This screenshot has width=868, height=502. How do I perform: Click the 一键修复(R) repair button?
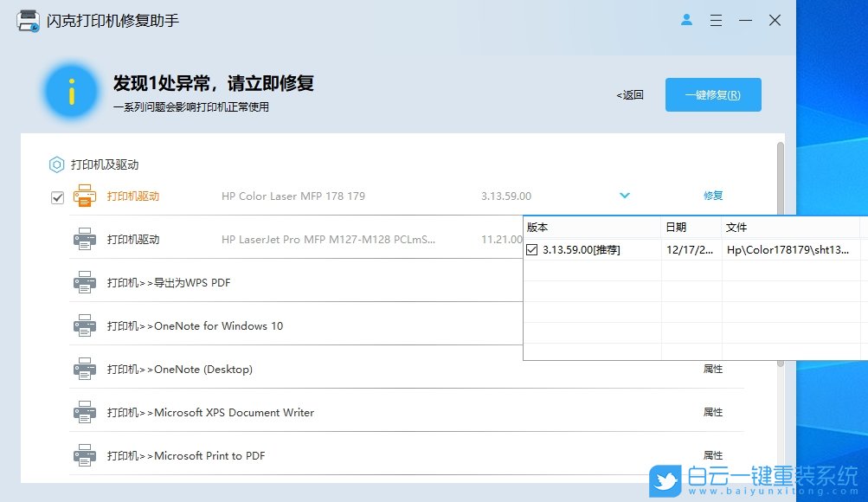pyautogui.click(x=712, y=94)
